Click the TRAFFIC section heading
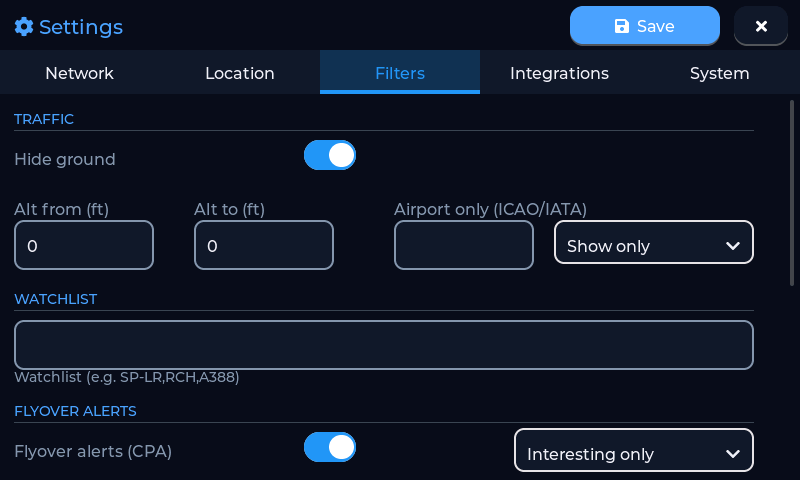Screen dimensions: 800x480 (44, 119)
